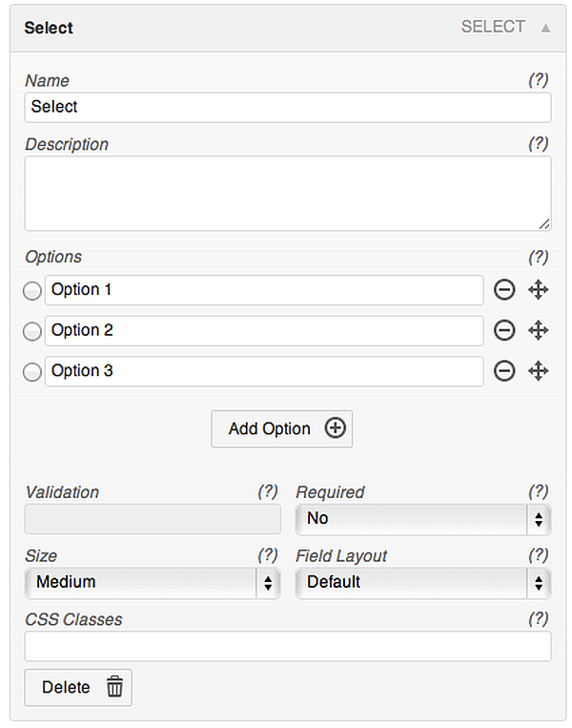
Task: Select the Option 1 radio button
Action: pos(32,291)
